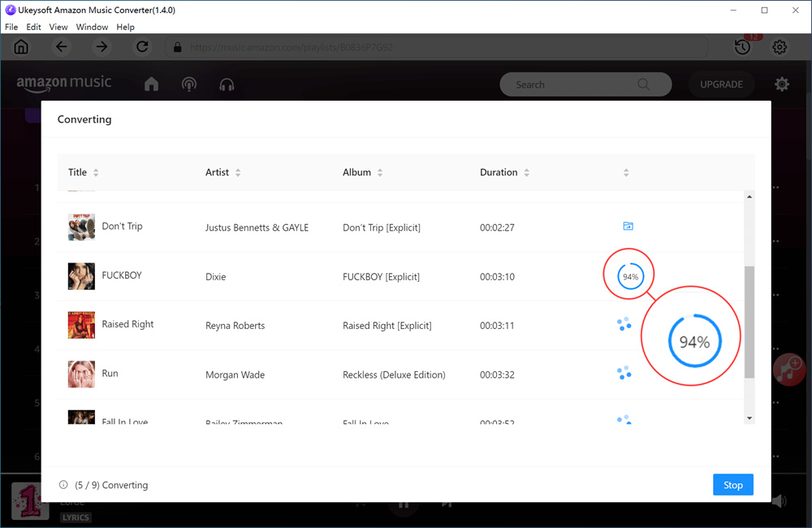
Task: Click the FUCKBOY album thumbnail
Action: pyautogui.click(x=81, y=276)
